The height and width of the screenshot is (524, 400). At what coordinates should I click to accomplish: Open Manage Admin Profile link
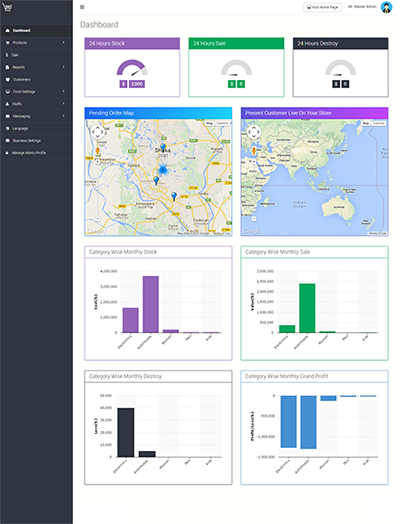[x=29, y=153]
